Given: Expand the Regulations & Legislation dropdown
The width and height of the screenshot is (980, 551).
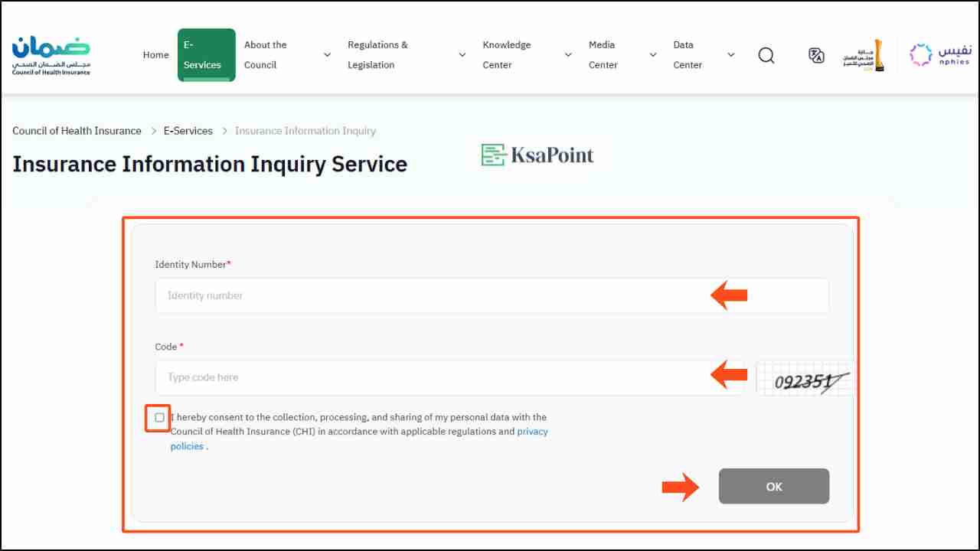Looking at the screenshot, I should point(462,55).
